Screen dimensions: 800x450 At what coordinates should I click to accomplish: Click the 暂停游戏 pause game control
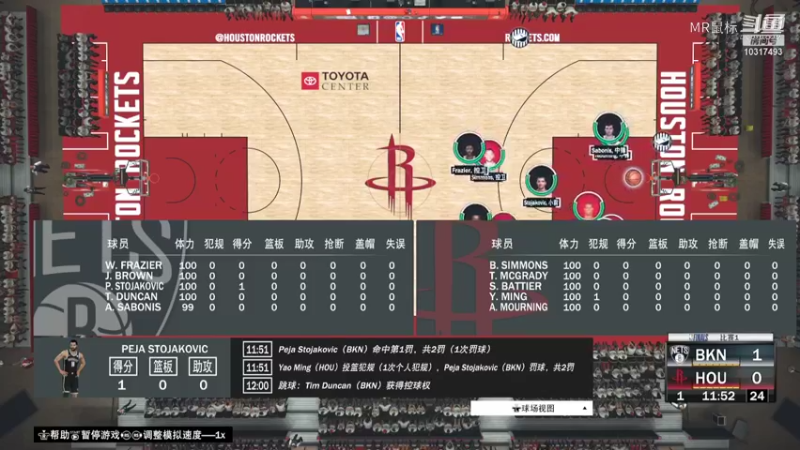click(96, 435)
